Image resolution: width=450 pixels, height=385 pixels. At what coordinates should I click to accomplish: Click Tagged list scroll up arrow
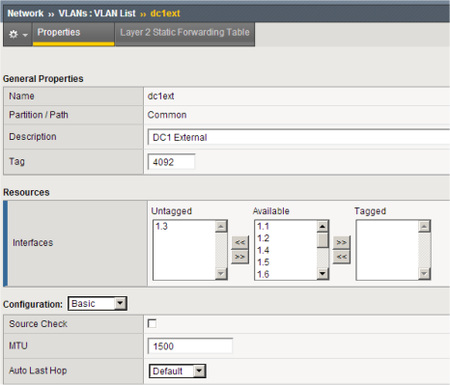click(424, 227)
